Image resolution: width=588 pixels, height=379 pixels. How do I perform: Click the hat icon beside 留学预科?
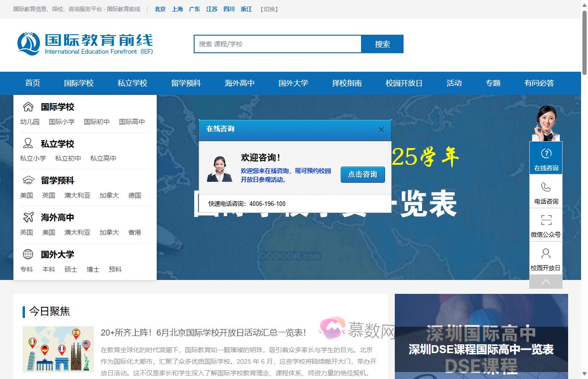tap(28, 180)
